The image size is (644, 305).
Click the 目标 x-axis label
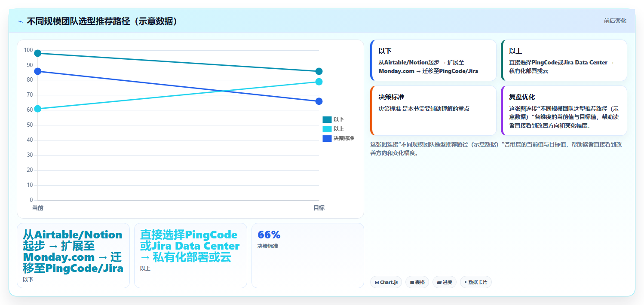(x=319, y=208)
